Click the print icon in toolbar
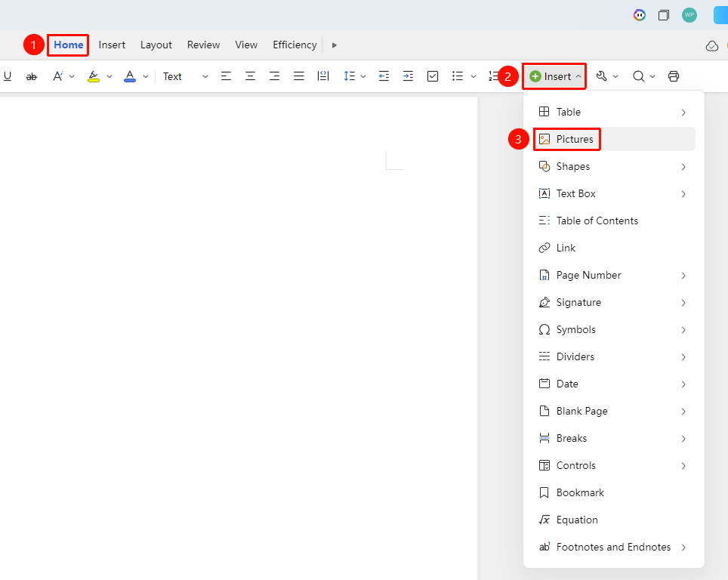This screenshot has height=580, width=728. click(x=674, y=76)
